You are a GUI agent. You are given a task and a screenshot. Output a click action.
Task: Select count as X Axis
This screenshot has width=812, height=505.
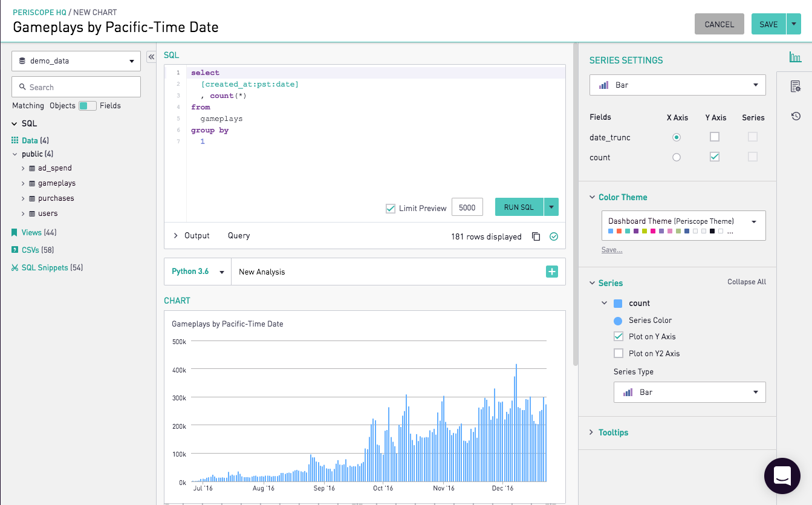tap(677, 157)
